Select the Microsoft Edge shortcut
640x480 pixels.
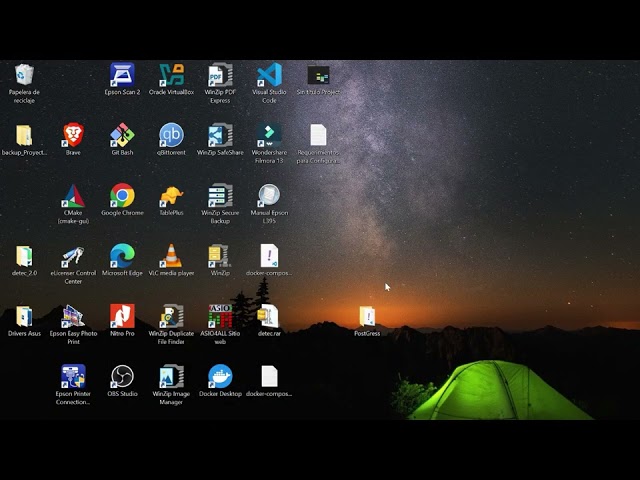coord(122,256)
